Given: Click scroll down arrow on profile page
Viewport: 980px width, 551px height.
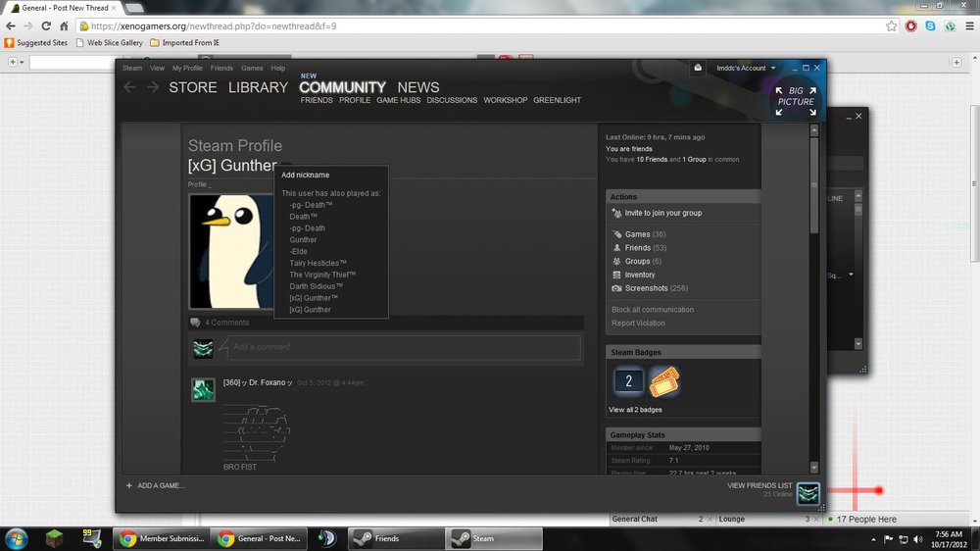Looking at the screenshot, I should (813, 468).
